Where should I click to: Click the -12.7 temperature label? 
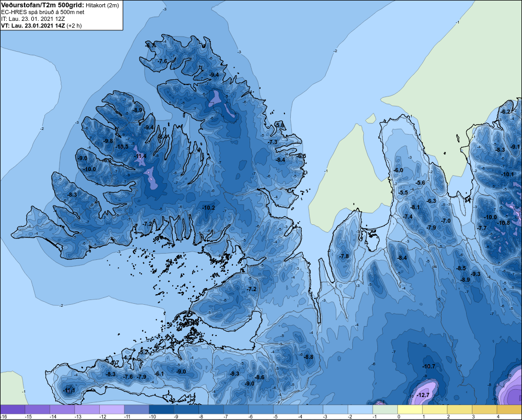[x=423, y=395]
